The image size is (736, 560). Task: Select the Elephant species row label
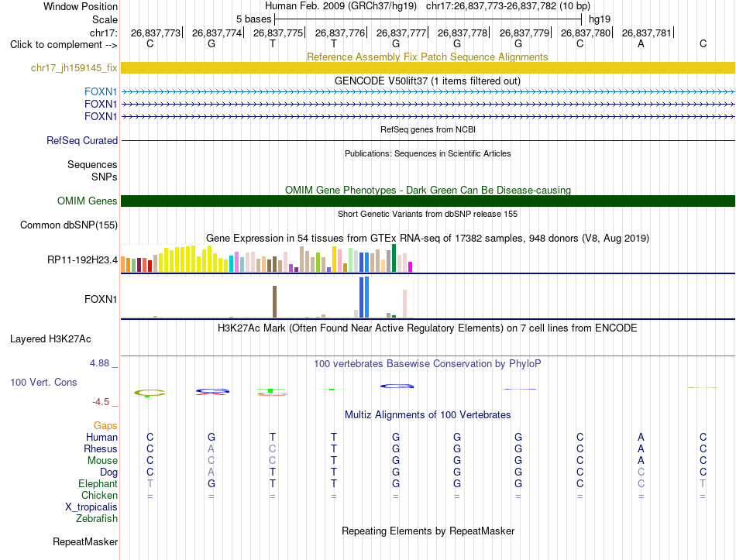click(98, 483)
